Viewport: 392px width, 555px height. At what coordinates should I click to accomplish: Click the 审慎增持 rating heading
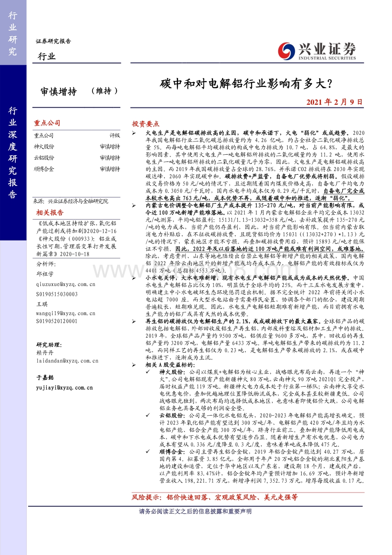(x=58, y=91)
